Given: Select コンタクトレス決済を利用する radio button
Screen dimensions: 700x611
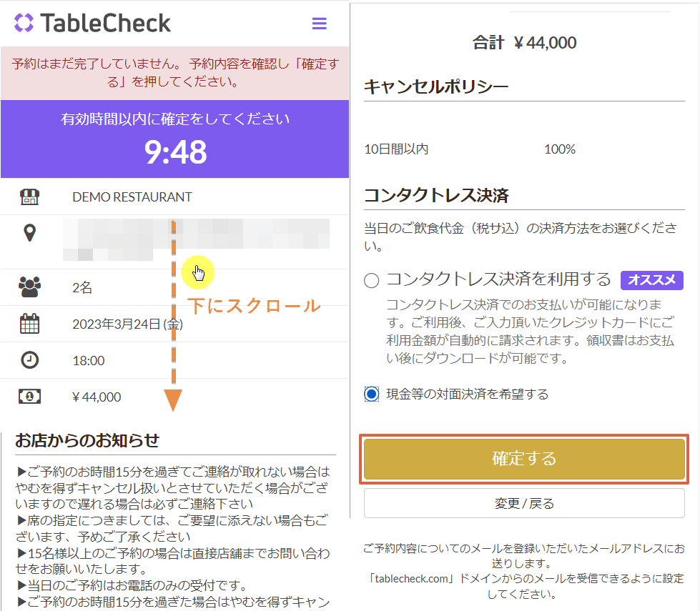Looking at the screenshot, I should point(371,280).
